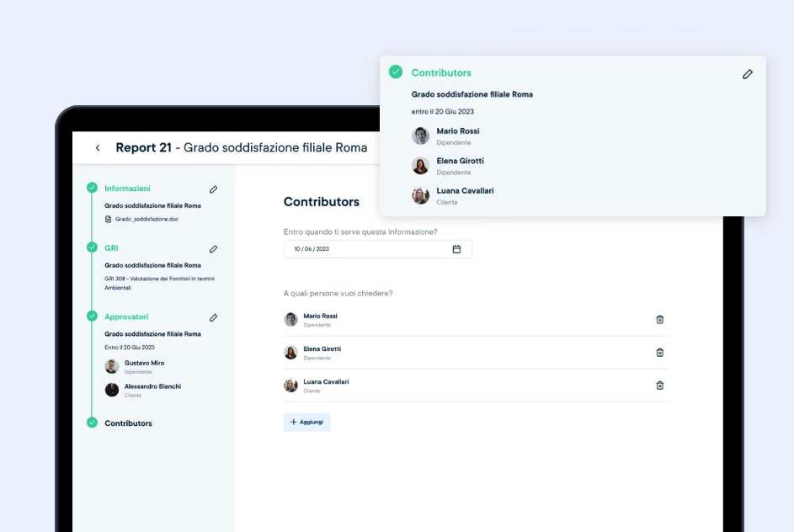The width and height of the screenshot is (794, 532).
Task: Click Elena Girotti's avatar in the Contributors card
Action: (x=420, y=166)
